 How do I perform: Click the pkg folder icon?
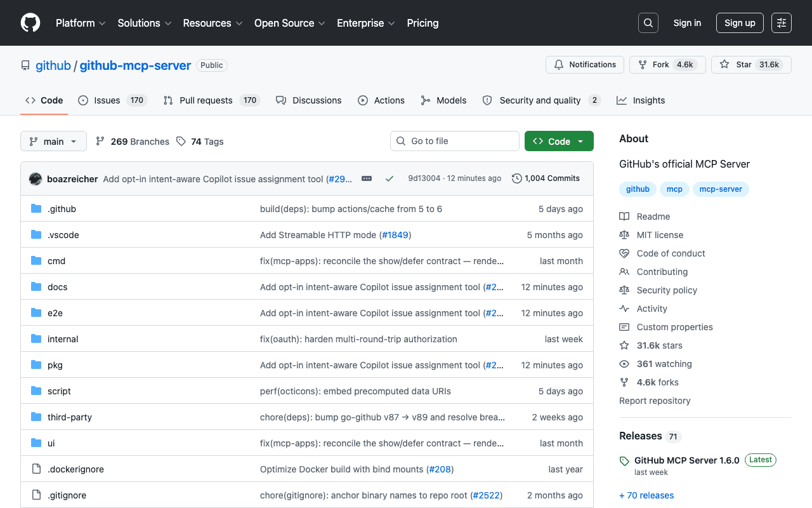(36, 365)
